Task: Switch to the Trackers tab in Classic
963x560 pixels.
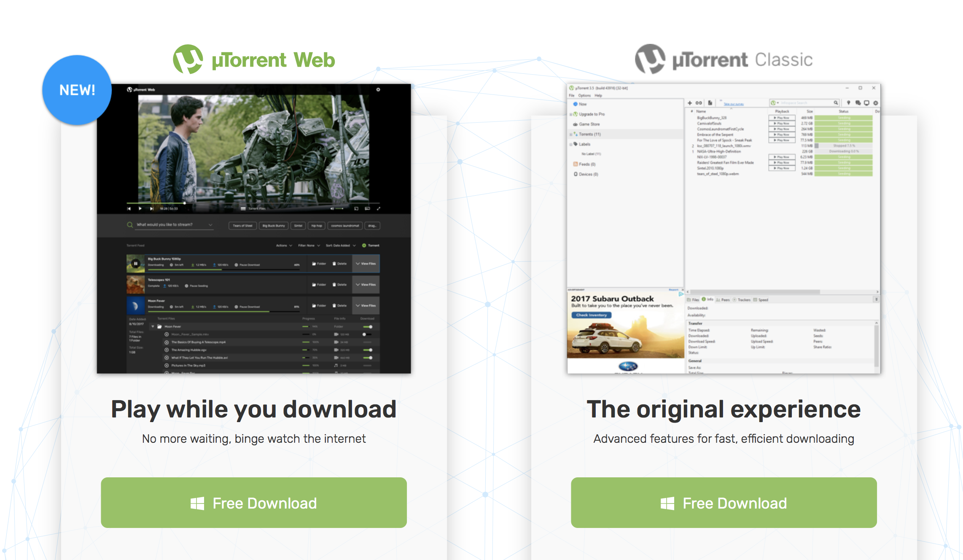Action: pyautogui.click(x=742, y=300)
